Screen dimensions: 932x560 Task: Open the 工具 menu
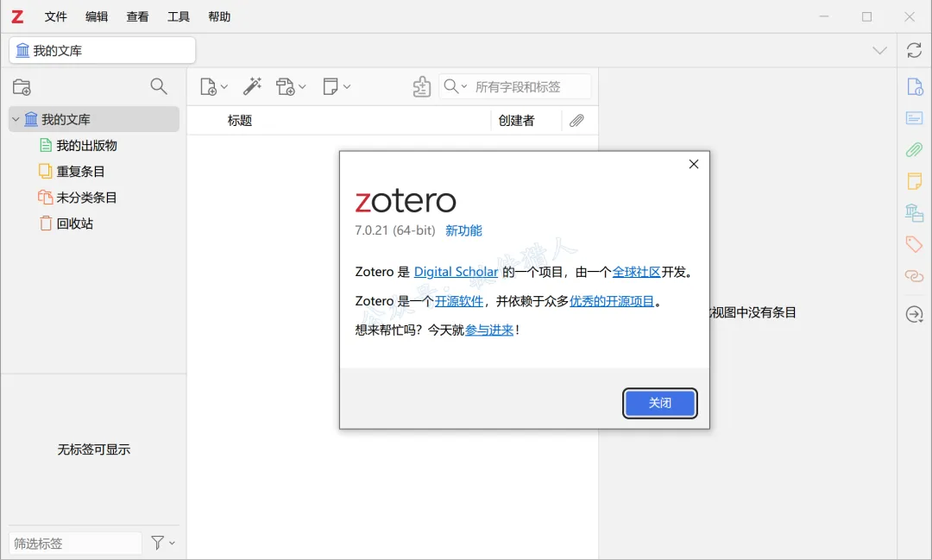[179, 16]
